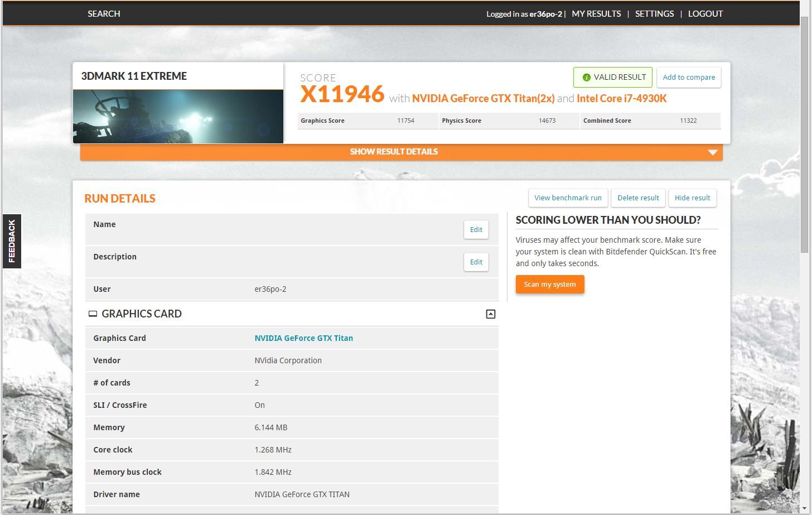Click the logged-in username er36po-2 in top bar

545,14
